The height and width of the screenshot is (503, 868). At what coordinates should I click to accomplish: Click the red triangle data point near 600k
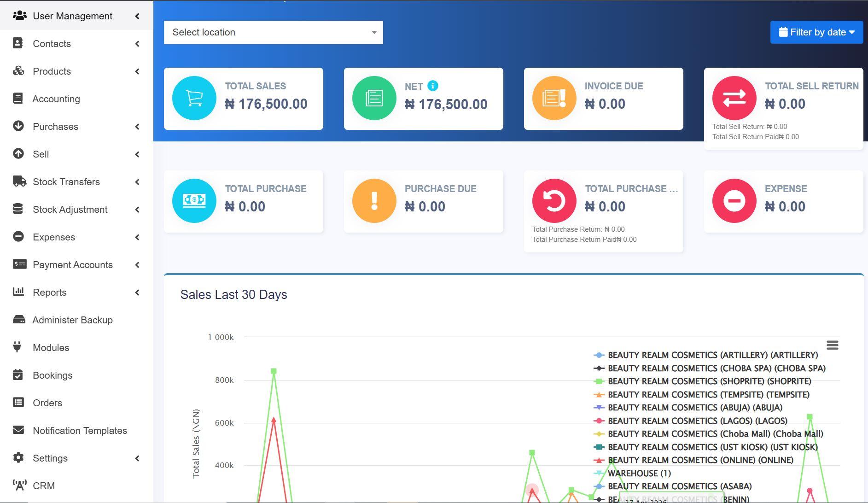pos(274,420)
